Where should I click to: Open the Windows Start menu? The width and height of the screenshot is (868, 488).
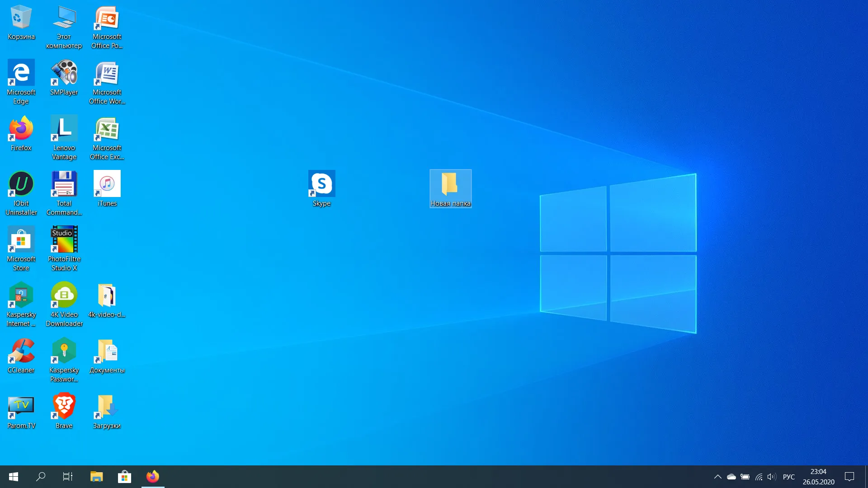(14, 477)
